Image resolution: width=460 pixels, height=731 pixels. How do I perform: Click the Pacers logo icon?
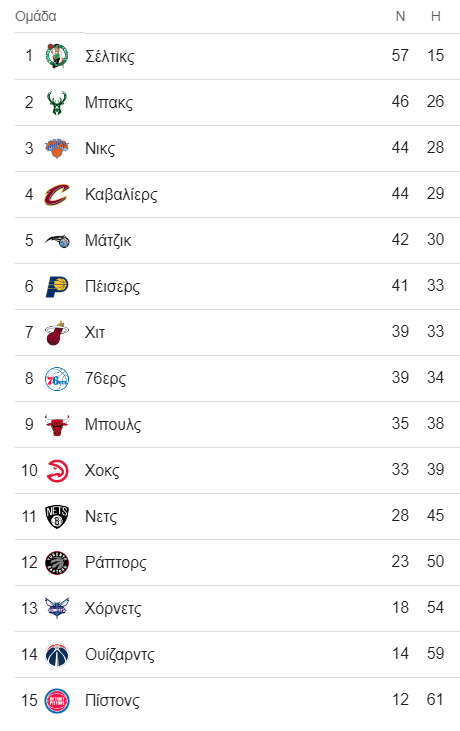57,286
